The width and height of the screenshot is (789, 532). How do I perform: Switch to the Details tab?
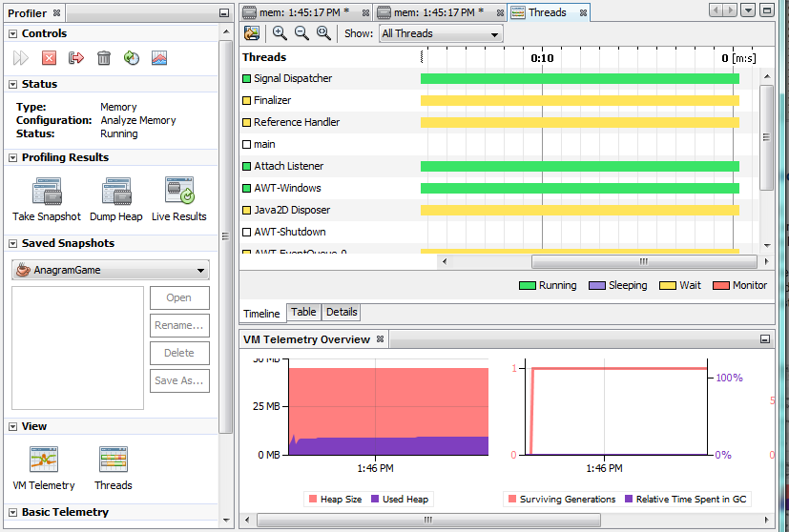342,312
